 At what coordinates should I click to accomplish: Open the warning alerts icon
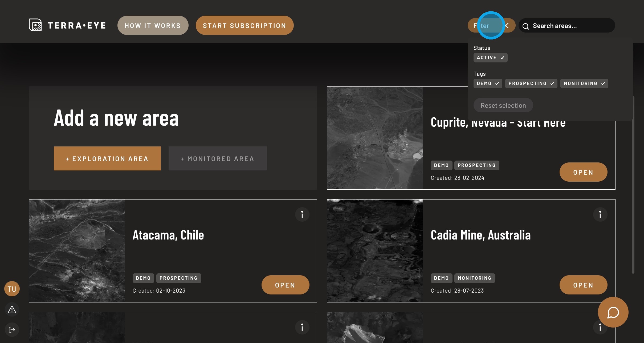pyautogui.click(x=12, y=310)
